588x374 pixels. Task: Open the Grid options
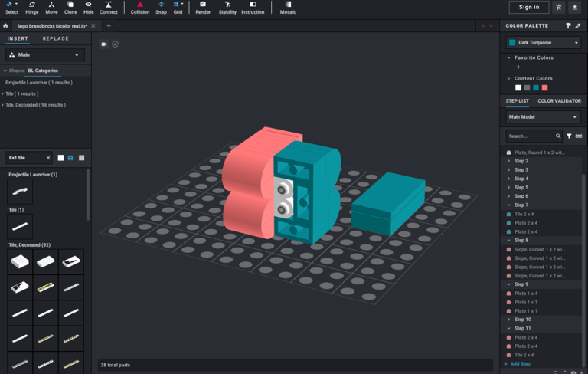click(x=178, y=8)
